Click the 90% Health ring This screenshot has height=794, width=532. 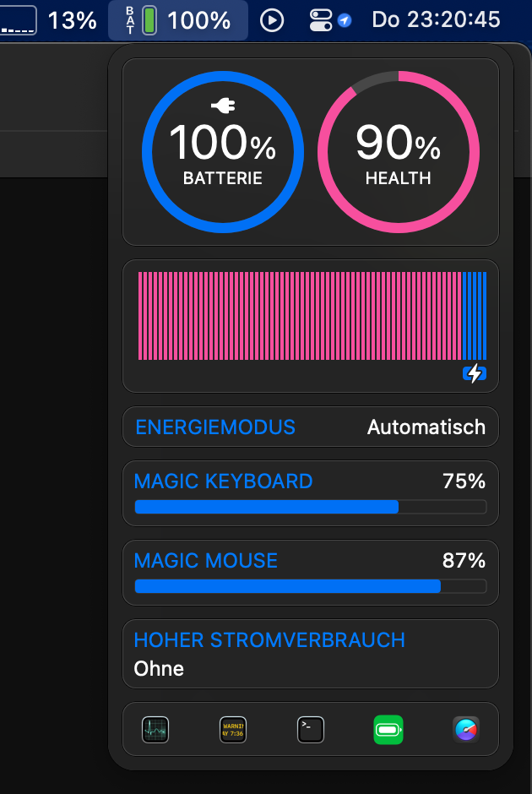[399, 152]
